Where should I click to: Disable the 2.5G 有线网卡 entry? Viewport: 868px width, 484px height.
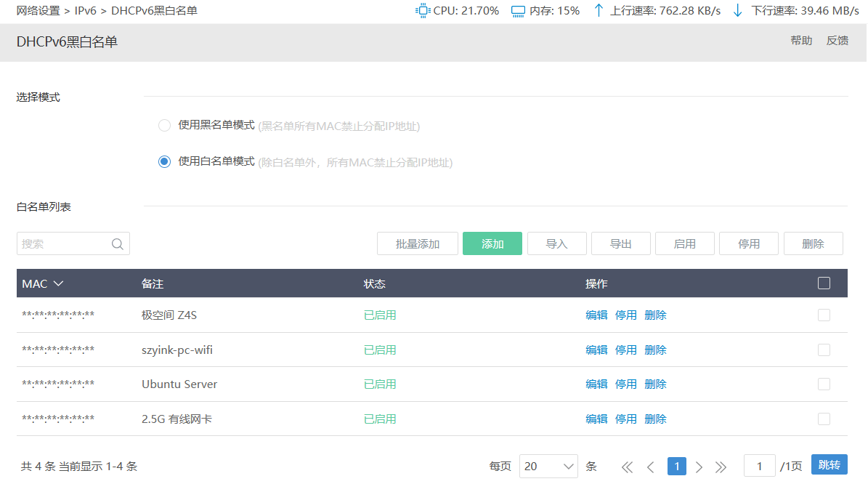pyautogui.click(x=625, y=419)
